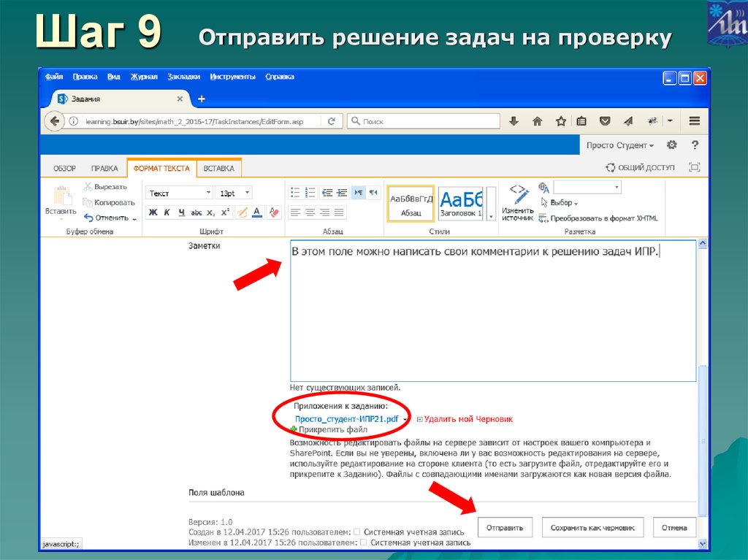Image resolution: width=748 pixels, height=560 pixels.
Task: Open the Просто_студент-ИПР21.pdf attachment link
Action: (347, 418)
